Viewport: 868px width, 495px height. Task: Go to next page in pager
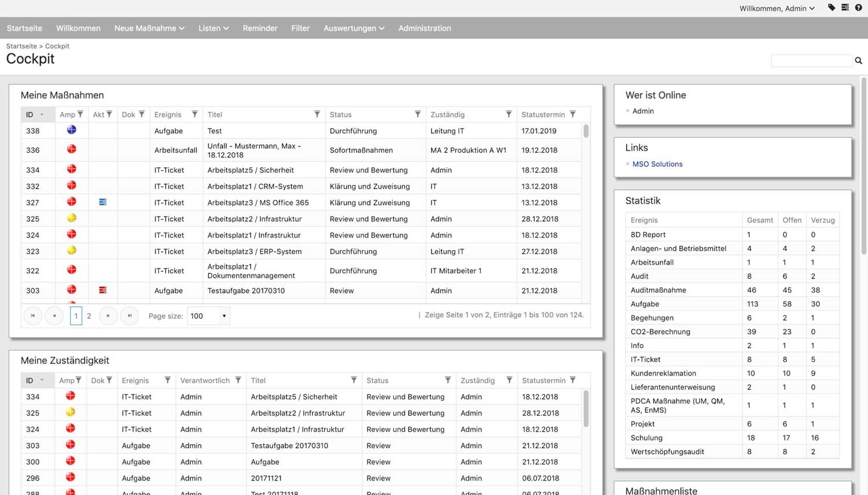[108, 316]
